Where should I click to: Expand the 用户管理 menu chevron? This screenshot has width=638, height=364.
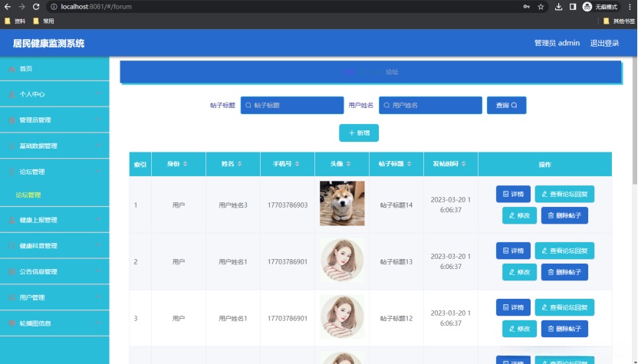[98, 297]
